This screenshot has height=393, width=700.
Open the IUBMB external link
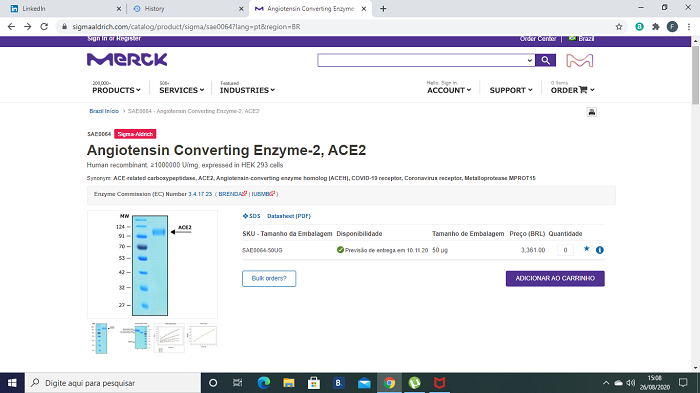click(x=263, y=194)
